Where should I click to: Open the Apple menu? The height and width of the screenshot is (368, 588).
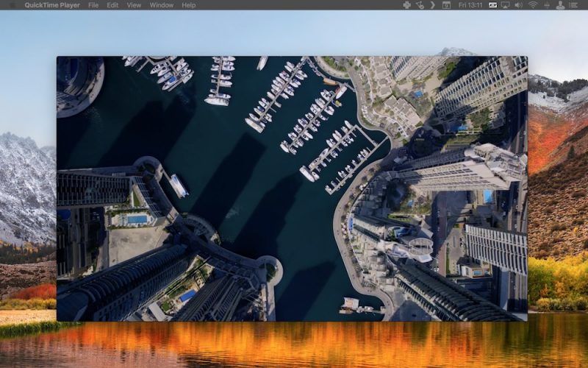(x=10, y=5)
